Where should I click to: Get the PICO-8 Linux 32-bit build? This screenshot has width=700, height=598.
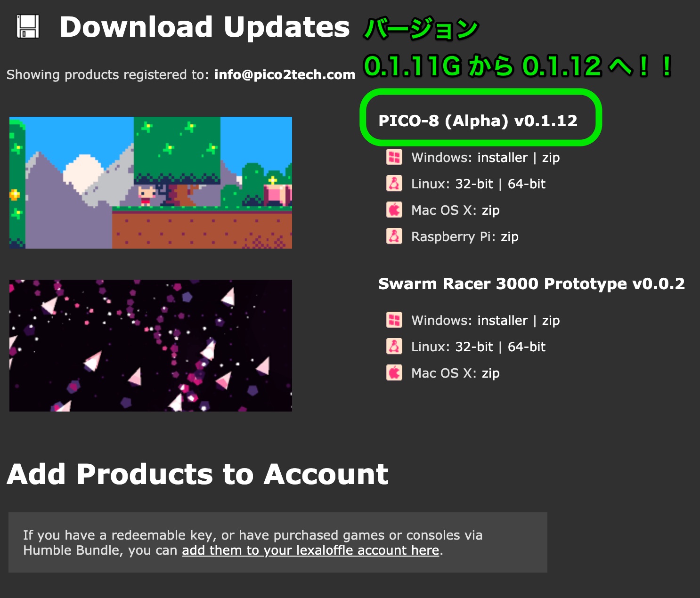click(x=474, y=184)
